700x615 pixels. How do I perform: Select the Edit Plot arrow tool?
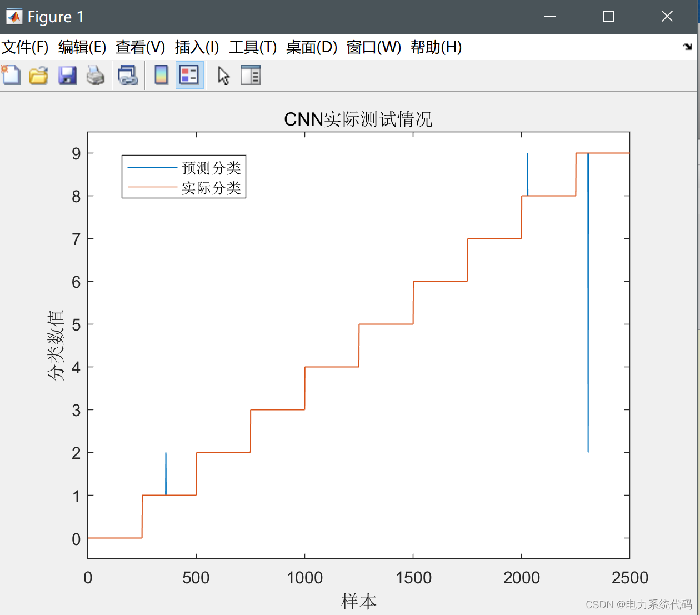click(x=223, y=75)
